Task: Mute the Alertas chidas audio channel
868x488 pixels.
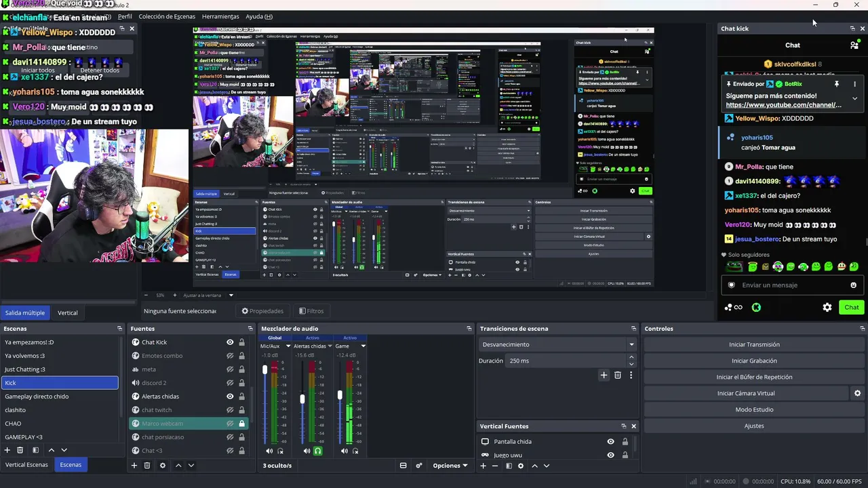Action: pyautogui.click(x=307, y=451)
